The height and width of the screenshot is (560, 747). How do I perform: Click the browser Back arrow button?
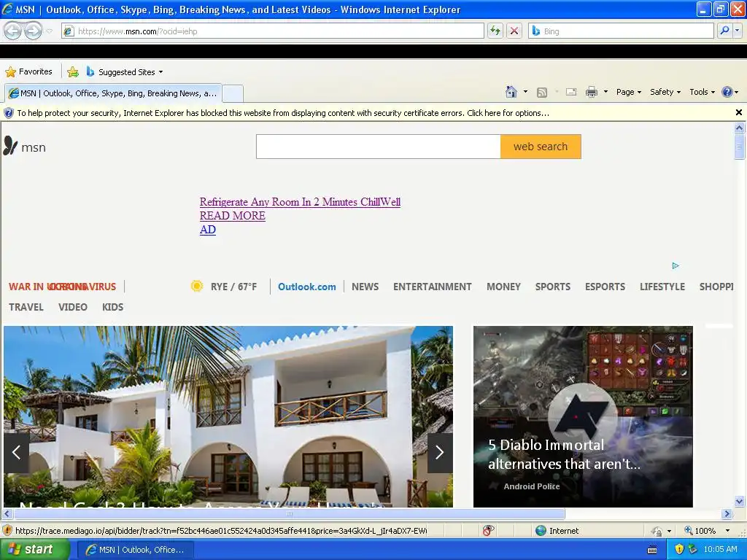(x=13, y=31)
